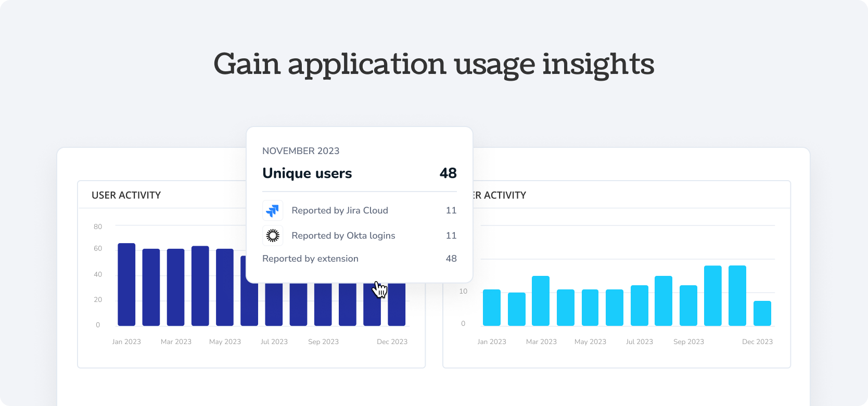This screenshot has width=868, height=406.
Task: Click the Unique users total value 48
Action: [x=448, y=173]
